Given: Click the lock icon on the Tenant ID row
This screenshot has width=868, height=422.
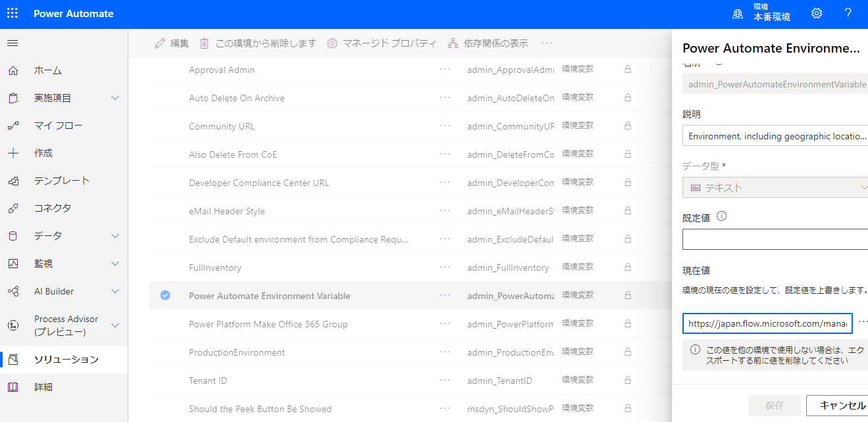Looking at the screenshot, I should tap(627, 380).
